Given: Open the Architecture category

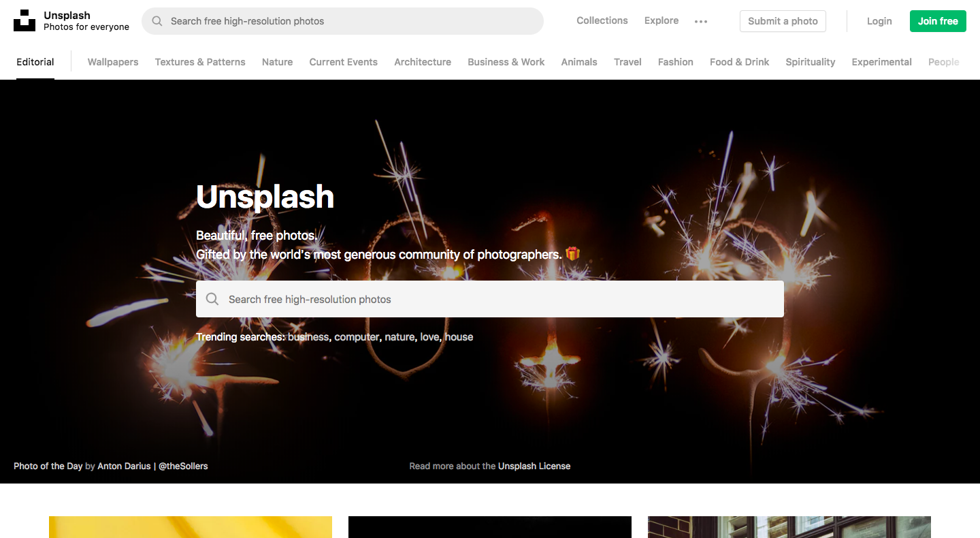Looking at the screenshot, I should [x=423, y=62].
